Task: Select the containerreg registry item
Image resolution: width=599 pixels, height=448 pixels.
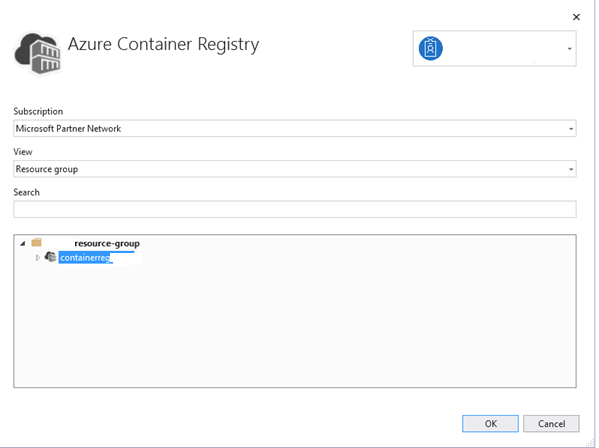Action: point(85,258)
